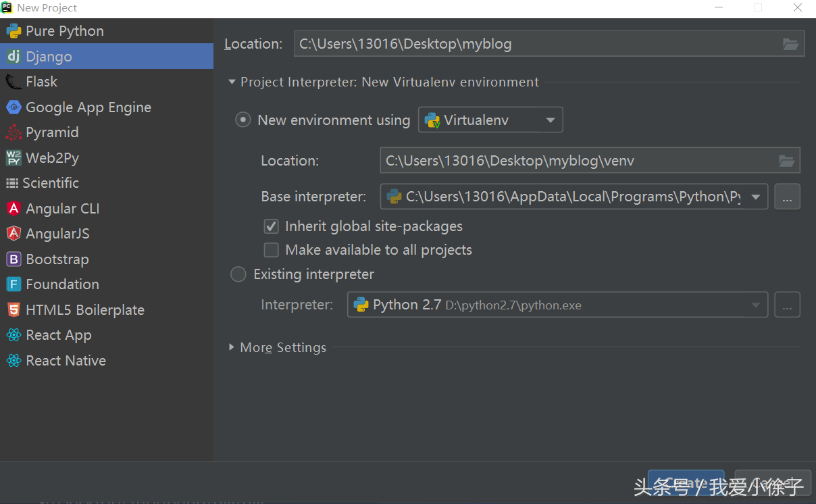Expand the More Settings section

(x=232, y=347)
